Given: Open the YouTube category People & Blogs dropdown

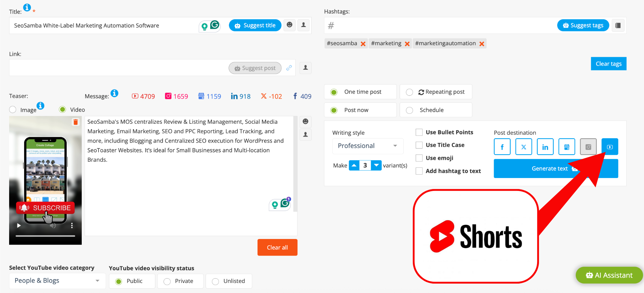Looking at the screenshot, I should [x=57, y=281].
